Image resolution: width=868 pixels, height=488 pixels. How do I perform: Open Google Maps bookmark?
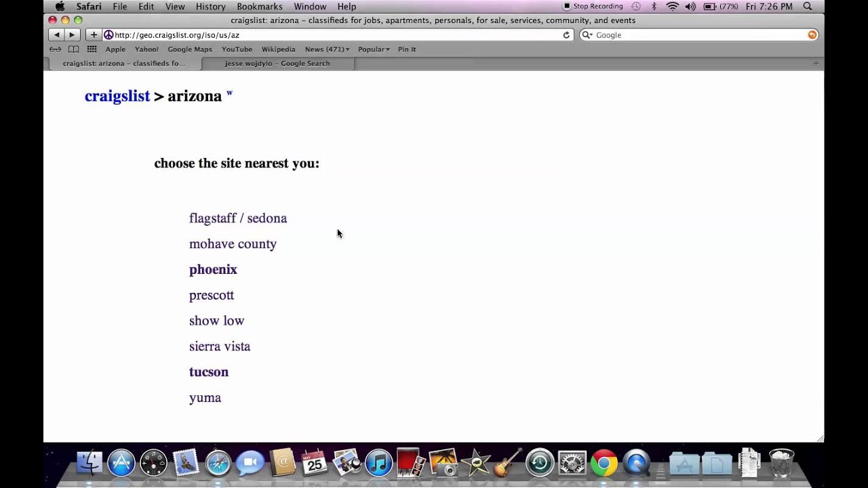click(190, 49)
